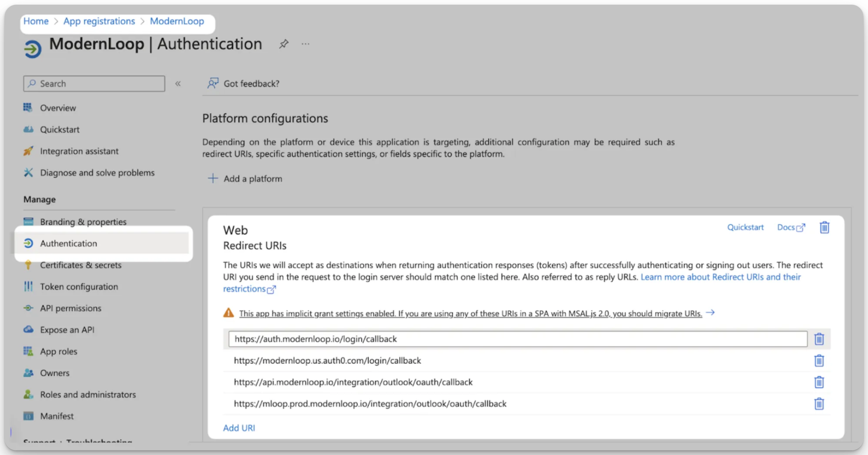868x455 pixels.
Task: Click the arrow after the migrate URIs warning
Action: pyautogui.click(x=710, y=313)
